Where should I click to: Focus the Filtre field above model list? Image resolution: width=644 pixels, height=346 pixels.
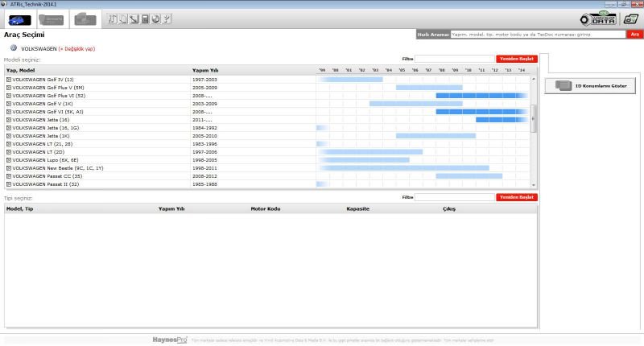click(x=455, y=59)
